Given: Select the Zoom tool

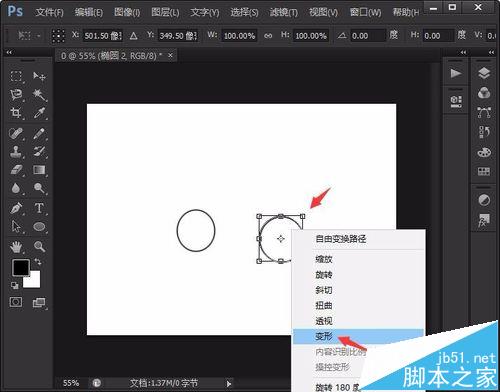Looking at the screenshot, I should pyautogui.click(x=39, y=247).
